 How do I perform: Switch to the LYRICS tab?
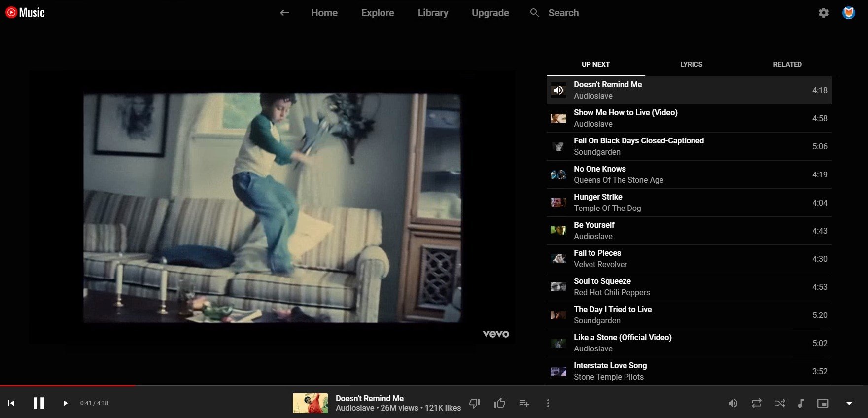click(x=691, y=64)
